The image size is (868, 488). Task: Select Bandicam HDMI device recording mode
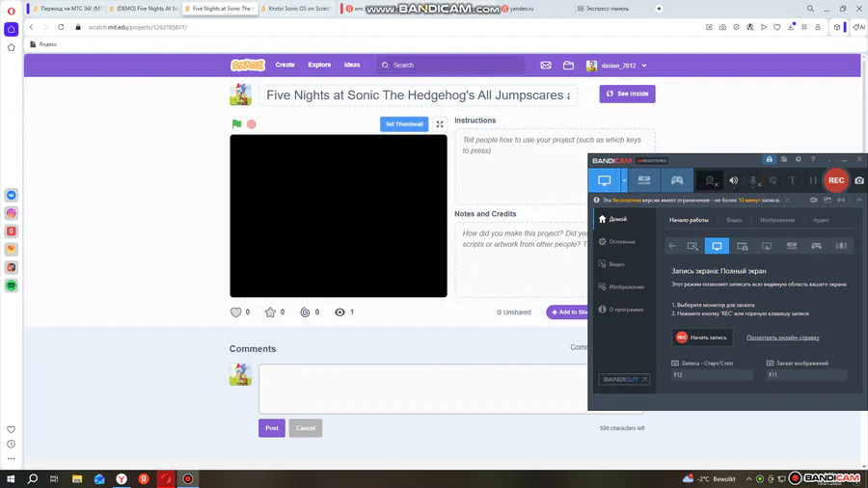pyautogui.click(x=644, y=180)
